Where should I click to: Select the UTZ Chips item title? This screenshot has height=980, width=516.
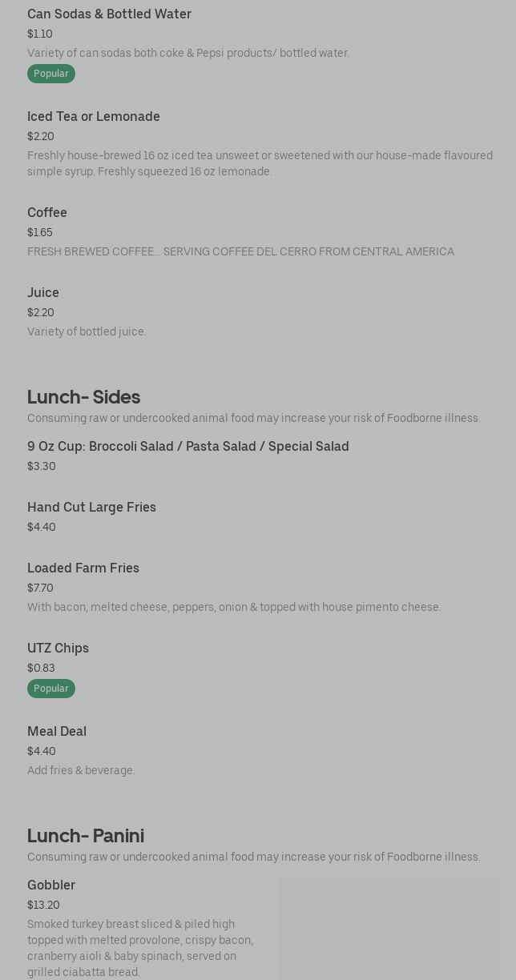pos(58,649)
